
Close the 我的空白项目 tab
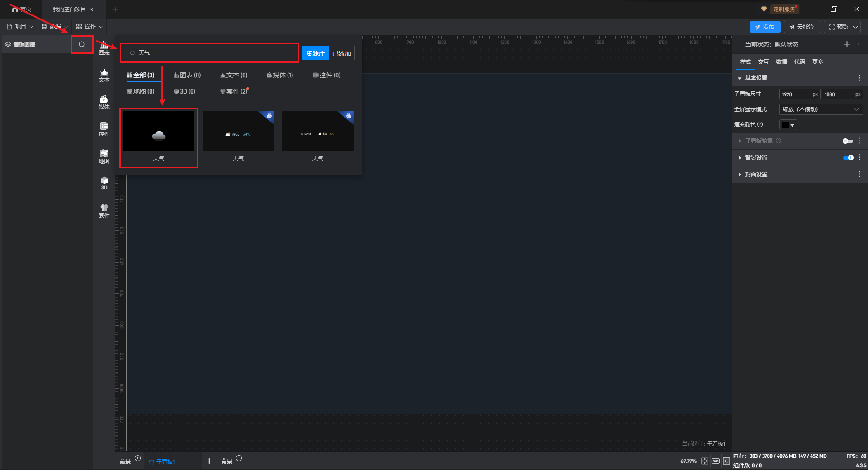tap(91, 9)
